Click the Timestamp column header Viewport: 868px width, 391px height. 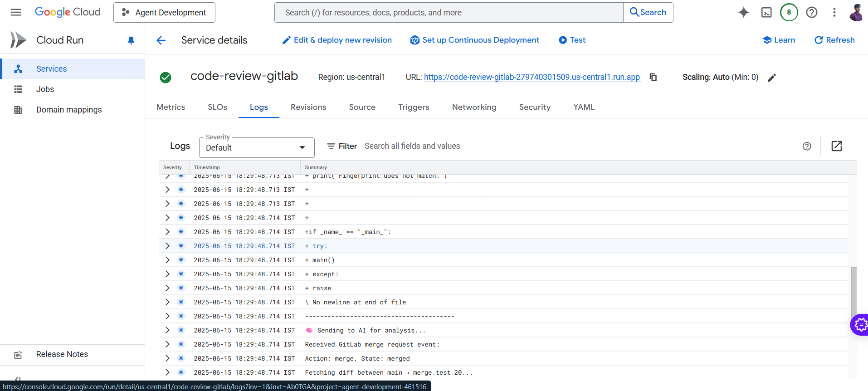(x=207, y=167)
